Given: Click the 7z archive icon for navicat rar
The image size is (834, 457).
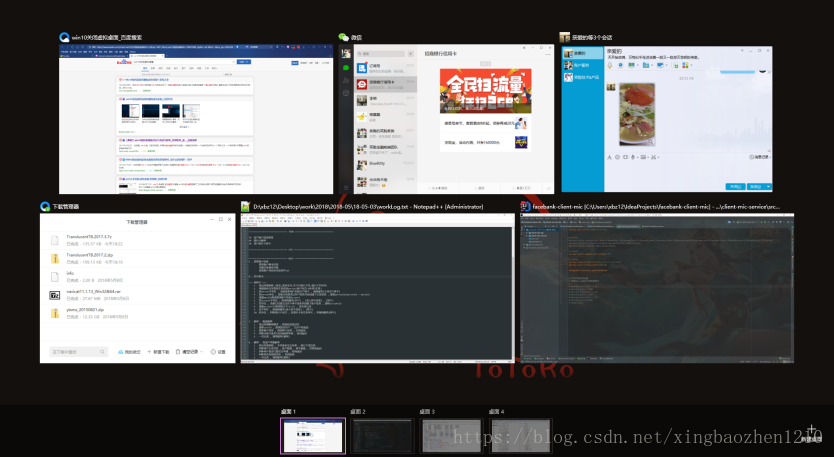Looking at the screenshot, I should coord(54,295).
